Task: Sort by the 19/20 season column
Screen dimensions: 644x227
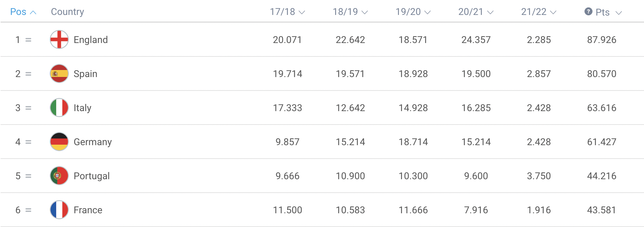Action: coord(413,12)
